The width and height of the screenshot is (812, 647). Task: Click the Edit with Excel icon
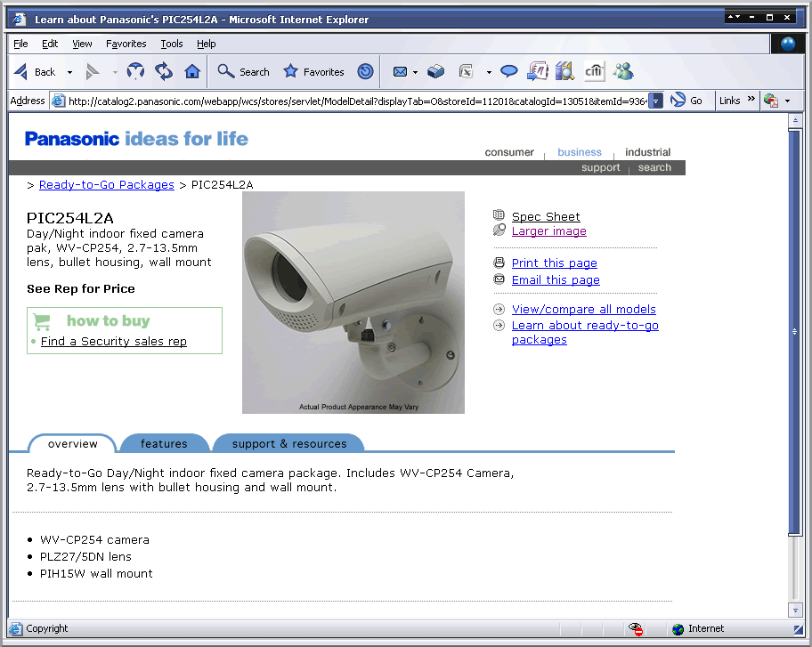click(466, 71)
